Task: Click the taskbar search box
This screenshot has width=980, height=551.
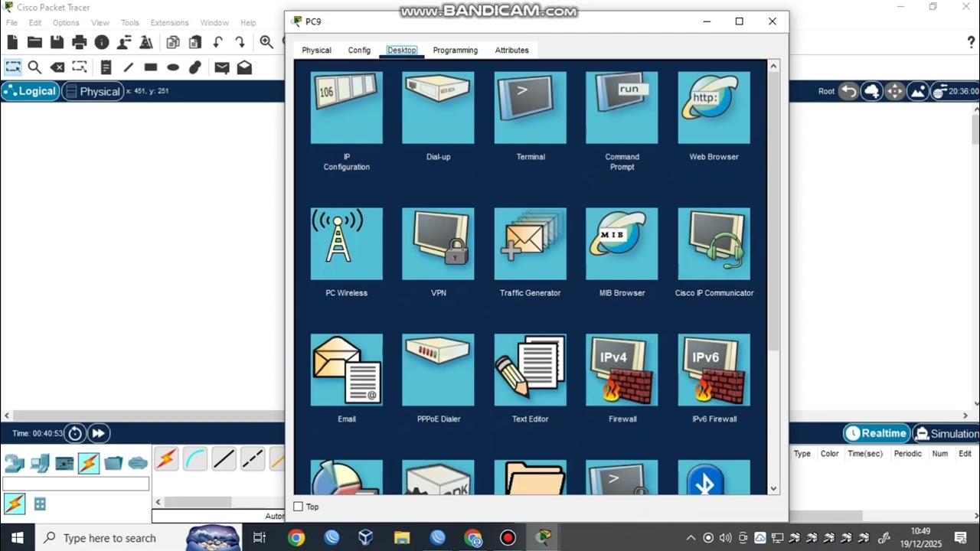Action: (x=138, y=538)
